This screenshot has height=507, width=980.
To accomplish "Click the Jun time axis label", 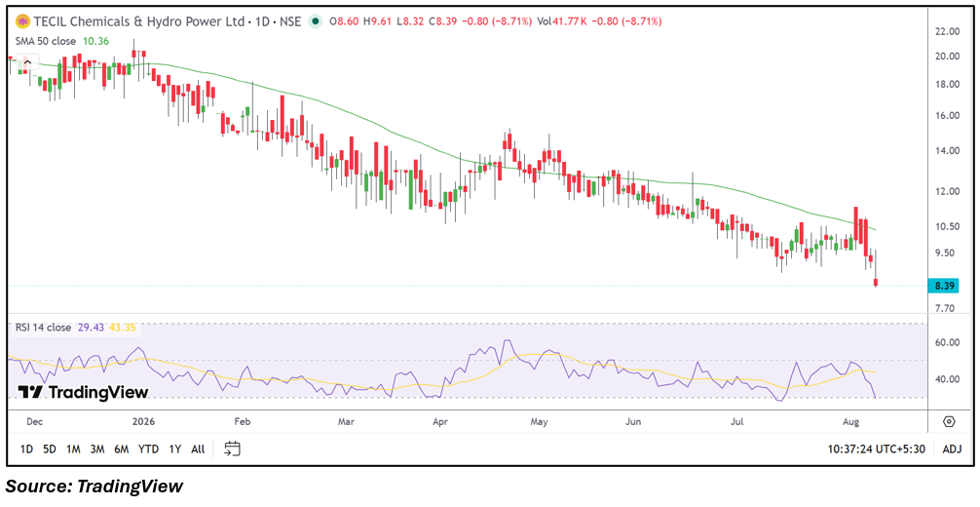I will tap(634, 421).
